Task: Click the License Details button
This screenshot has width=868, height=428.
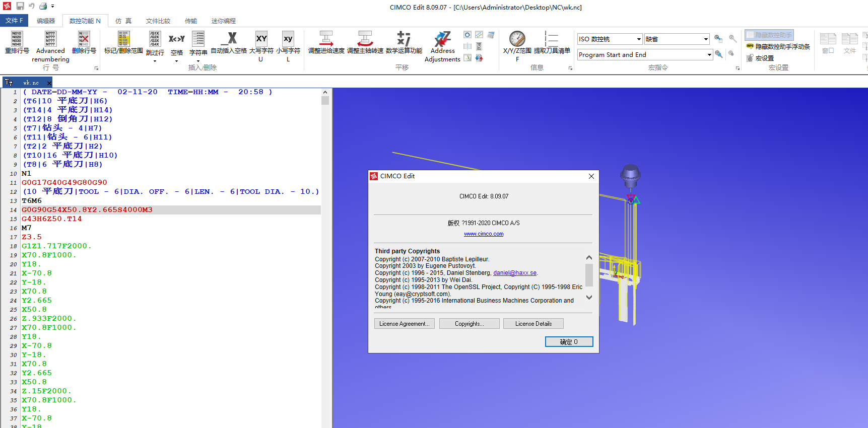Action: [x=533, y=324]
